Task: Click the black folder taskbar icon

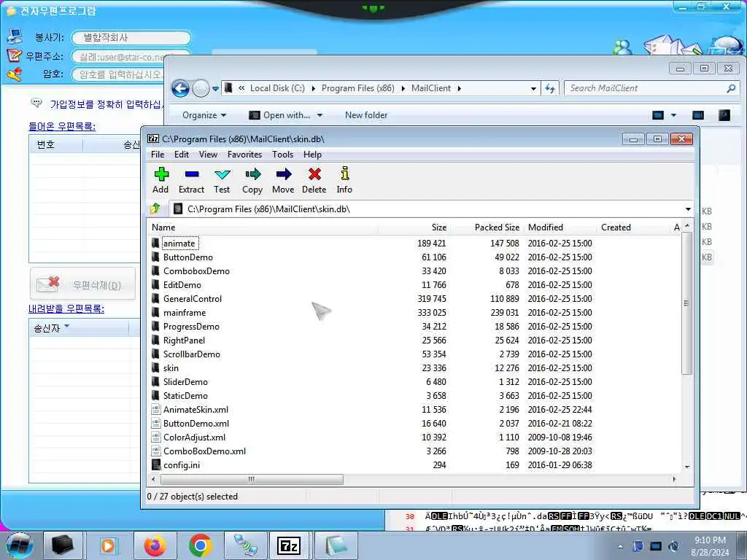Action: 63,545
